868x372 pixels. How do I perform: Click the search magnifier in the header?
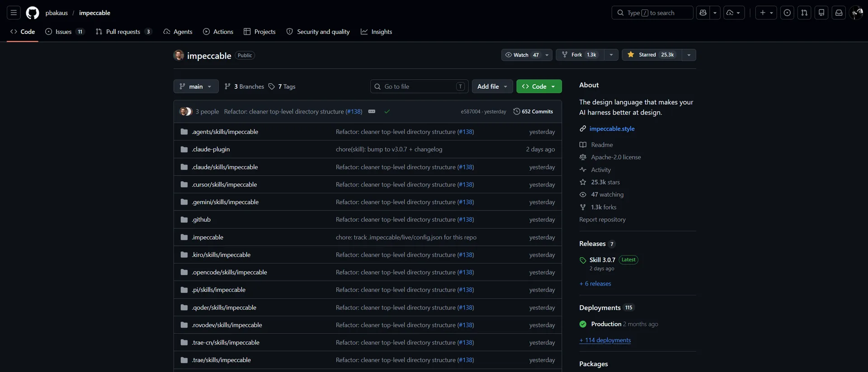[x=621, y=13]
